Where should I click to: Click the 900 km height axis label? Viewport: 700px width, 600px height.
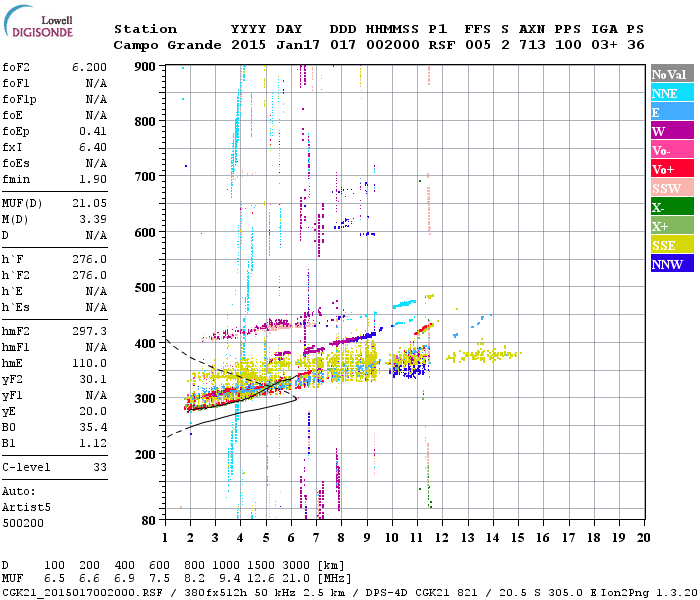tap(145, 67)
